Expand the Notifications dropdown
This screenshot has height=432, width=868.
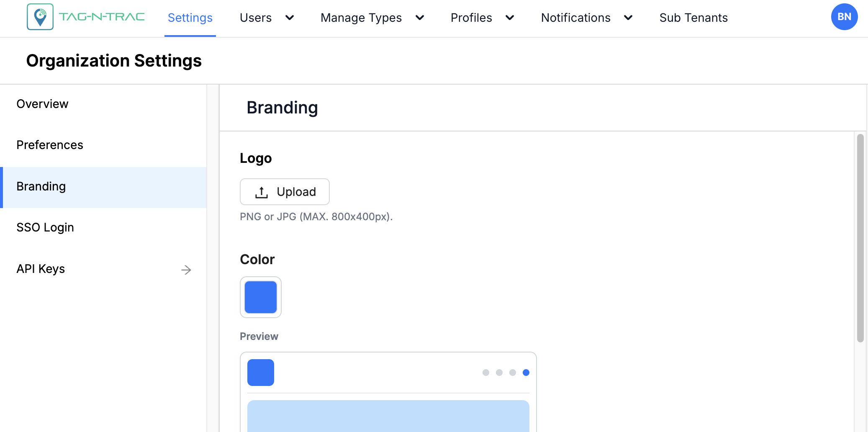[586, 18]
